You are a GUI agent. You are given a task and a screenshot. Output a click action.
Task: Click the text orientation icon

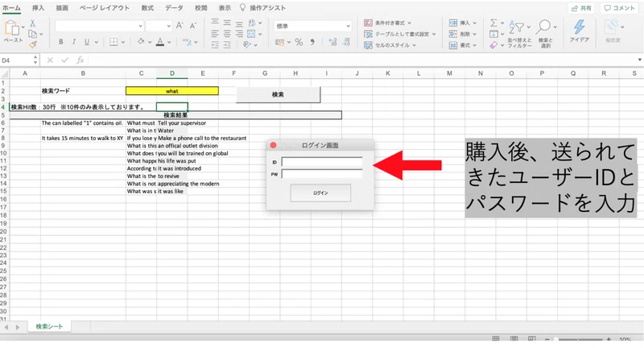247,44
